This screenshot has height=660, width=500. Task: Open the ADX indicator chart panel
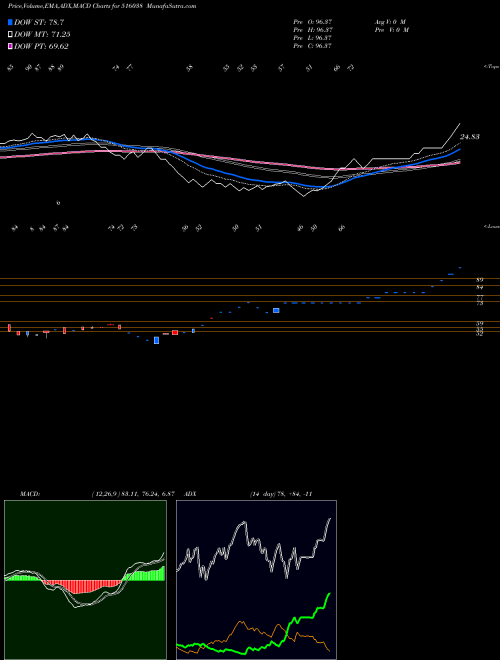(x=256, y=580)
